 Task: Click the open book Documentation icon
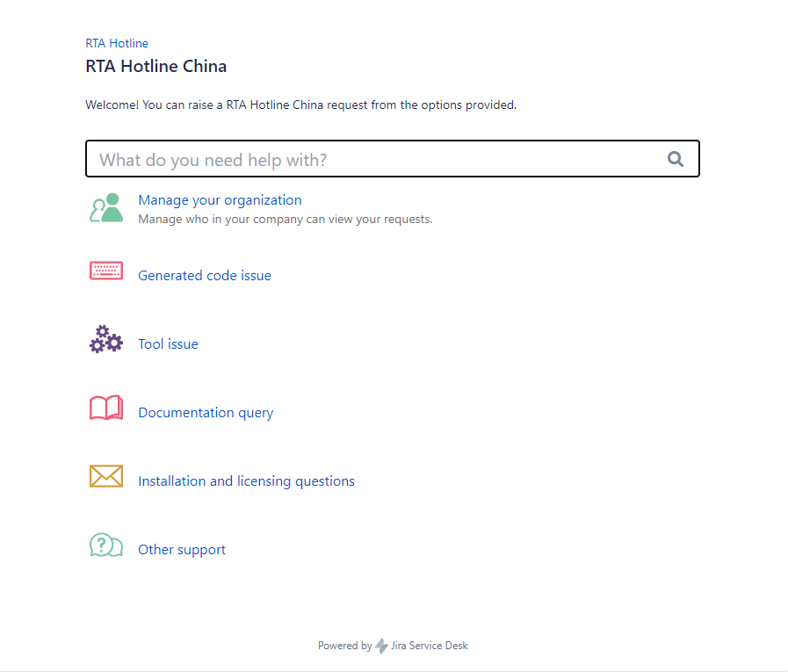(106, 408)
